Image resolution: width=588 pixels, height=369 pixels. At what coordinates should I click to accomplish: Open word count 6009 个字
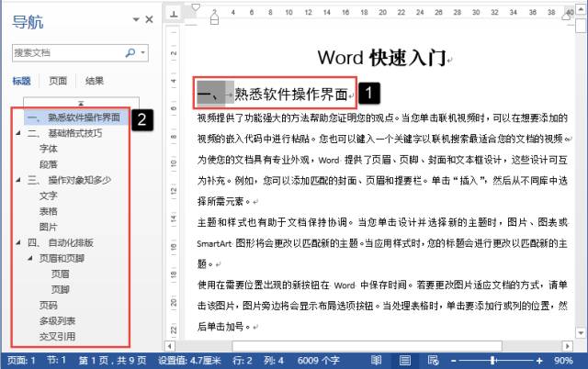[319, 361]
